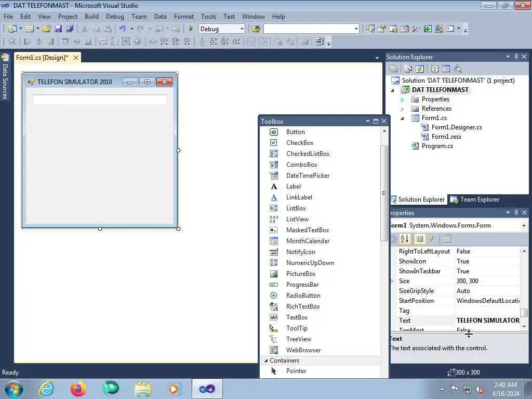Viewport: 532px width, 399px height.
Task: Click the Align Lefts layout toolbar icon
Action: [28, 42]
